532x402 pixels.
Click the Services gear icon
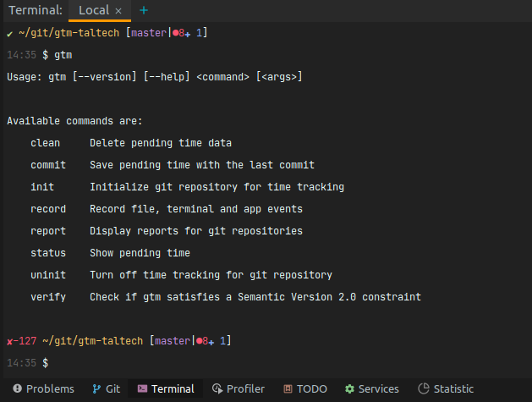point(349,388)
